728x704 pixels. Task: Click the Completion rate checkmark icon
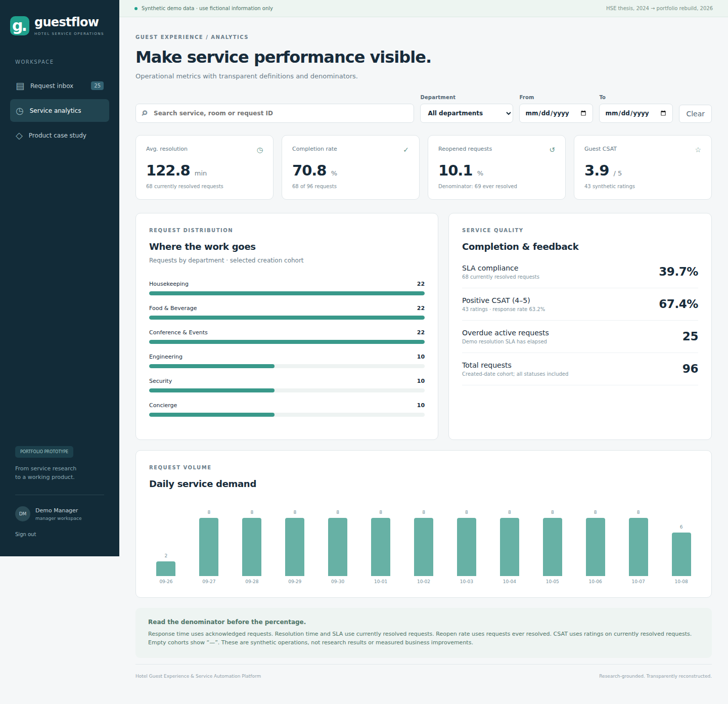[406, 150]
